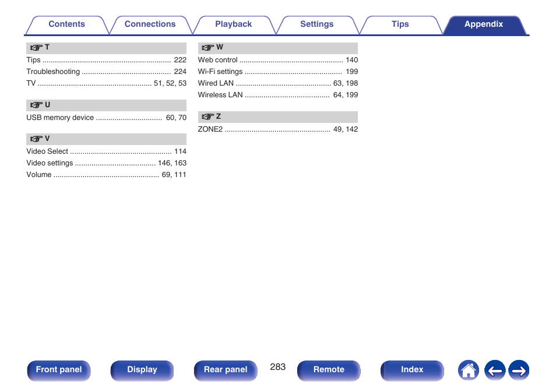The image size is (556, 392).
Task: Open the Contents tab
Action: coord(66,24)
